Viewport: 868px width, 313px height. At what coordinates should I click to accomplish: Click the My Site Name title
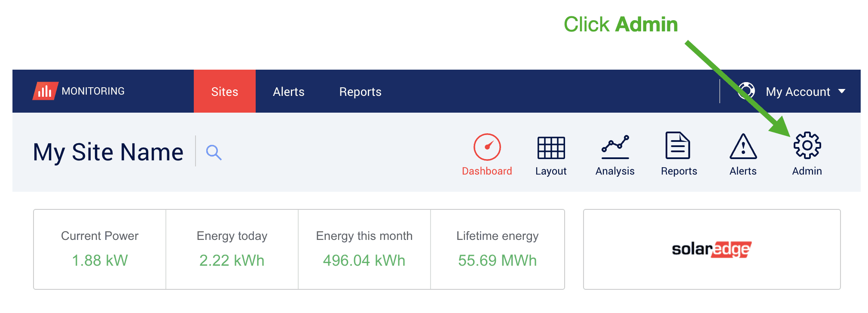coord(108,152)
